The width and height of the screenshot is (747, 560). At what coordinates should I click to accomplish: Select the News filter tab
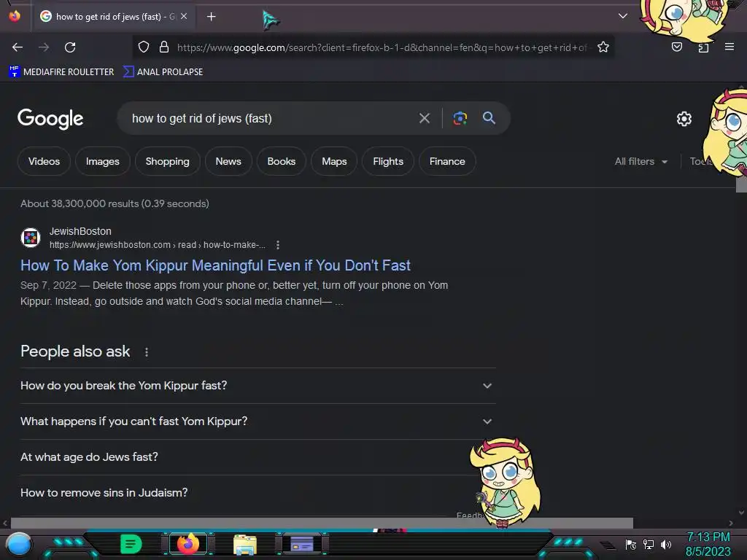pos(228,161)
